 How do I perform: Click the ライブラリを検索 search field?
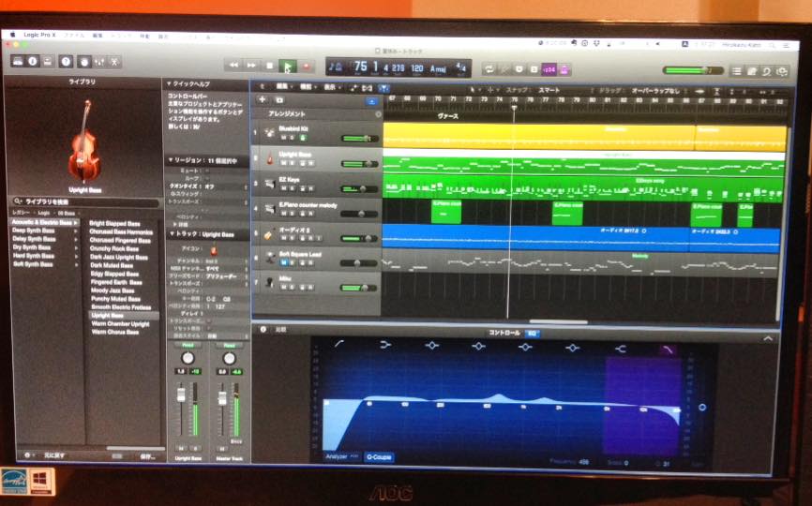[85, 201]
